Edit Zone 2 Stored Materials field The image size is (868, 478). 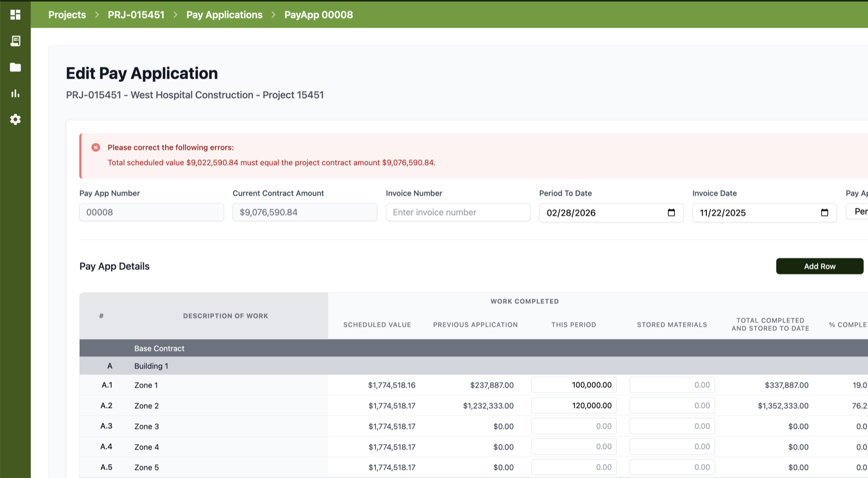[x=672, y=405]
